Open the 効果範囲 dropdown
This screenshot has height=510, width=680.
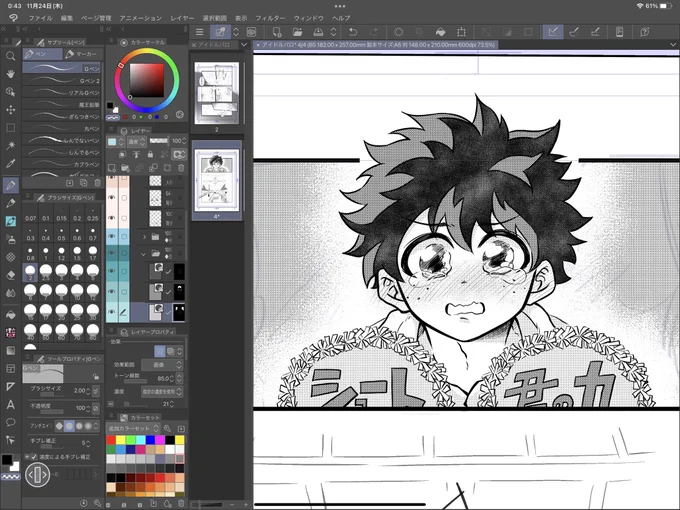click(x=162, y=365)
